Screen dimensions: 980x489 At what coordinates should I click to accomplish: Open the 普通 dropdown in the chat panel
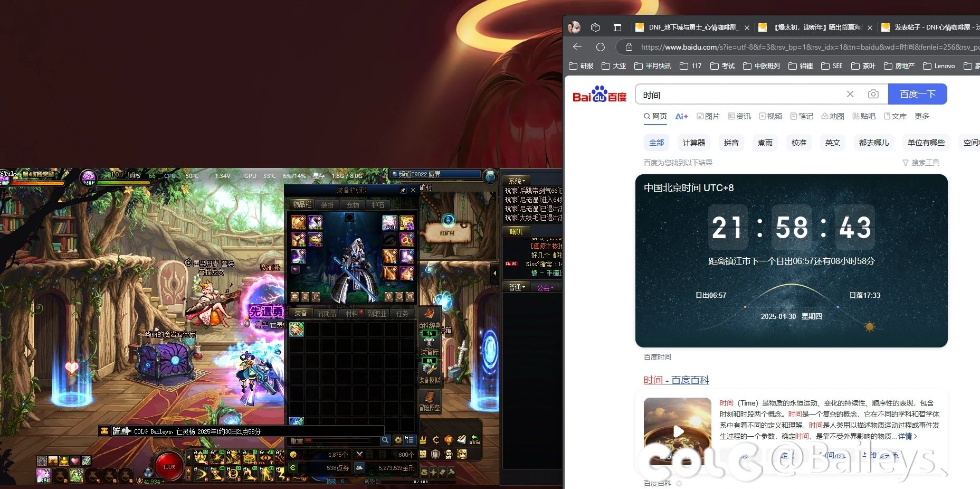coord(517,287)
